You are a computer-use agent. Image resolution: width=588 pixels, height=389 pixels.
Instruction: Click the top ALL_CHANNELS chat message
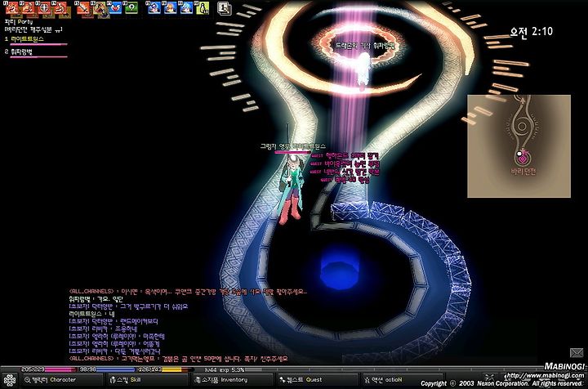pyautogui.click(x=188, y=292)
